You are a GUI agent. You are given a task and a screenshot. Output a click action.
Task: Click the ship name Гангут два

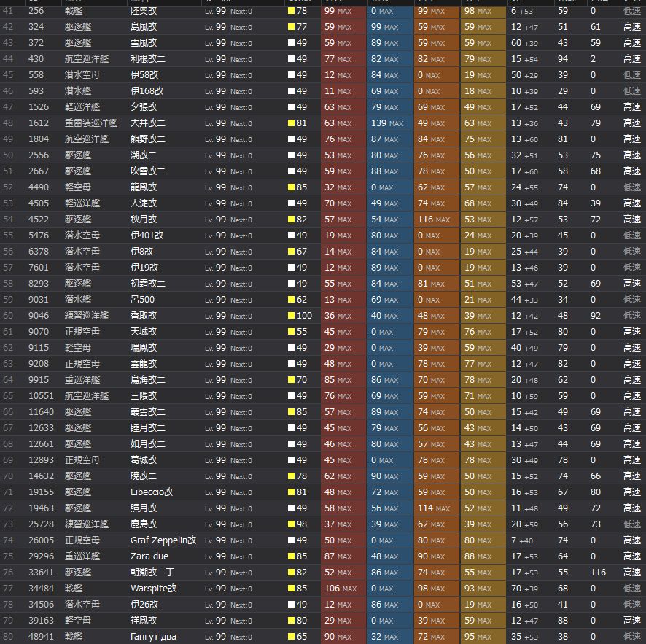click(x=153, y=637)
